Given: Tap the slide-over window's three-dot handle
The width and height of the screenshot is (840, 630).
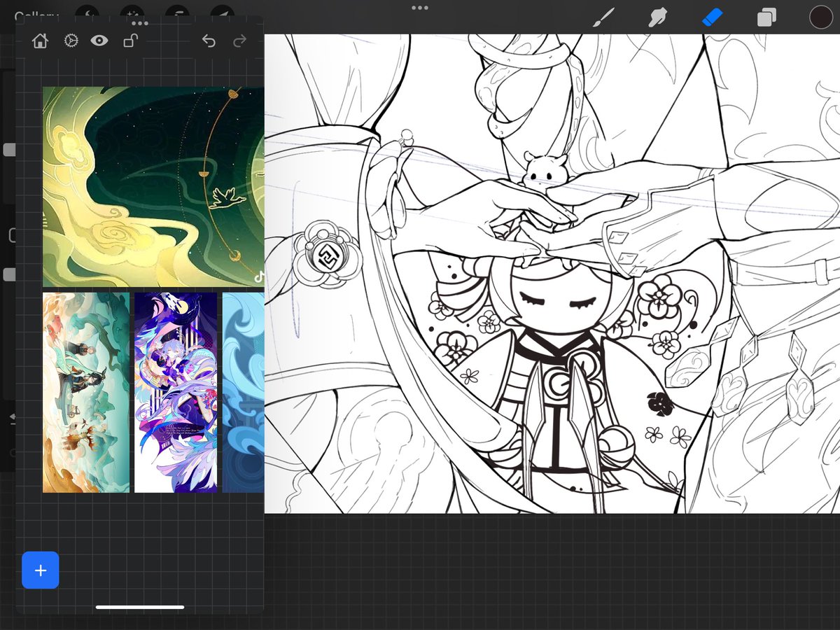Looking at the screenshot, I should (139, 23).
